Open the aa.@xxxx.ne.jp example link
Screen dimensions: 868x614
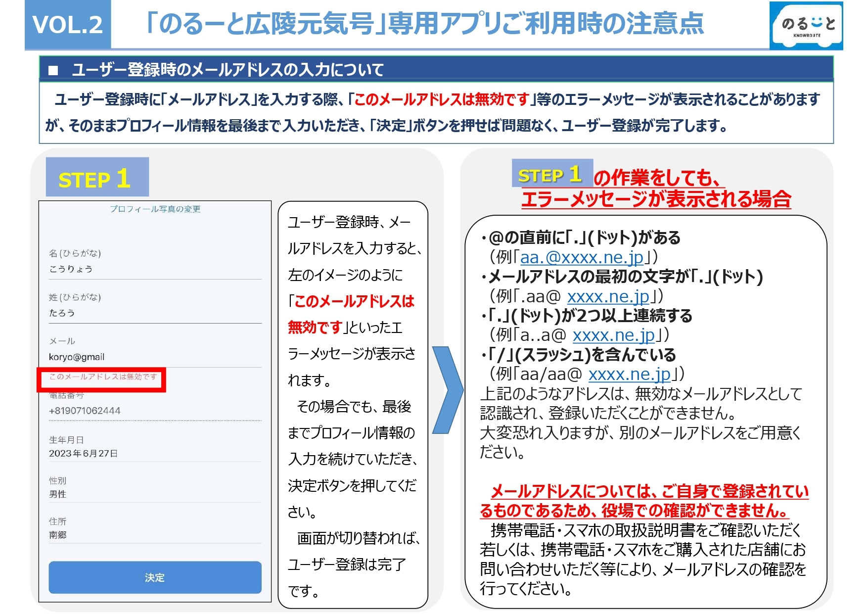pyautogui.click(x=582, y=257)
